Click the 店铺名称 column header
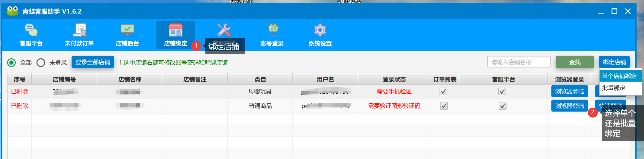644x159 pixels. tap(130, 79)
